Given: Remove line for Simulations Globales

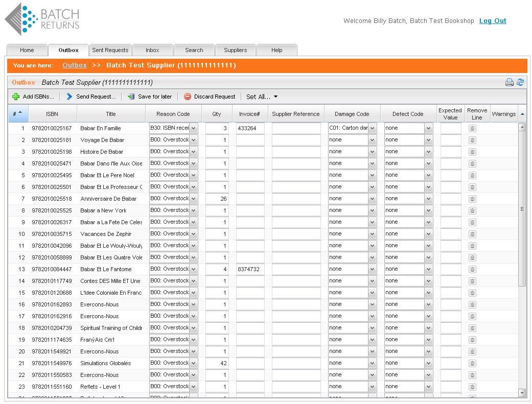Looking at the screenshot, I should pos(472,363).
